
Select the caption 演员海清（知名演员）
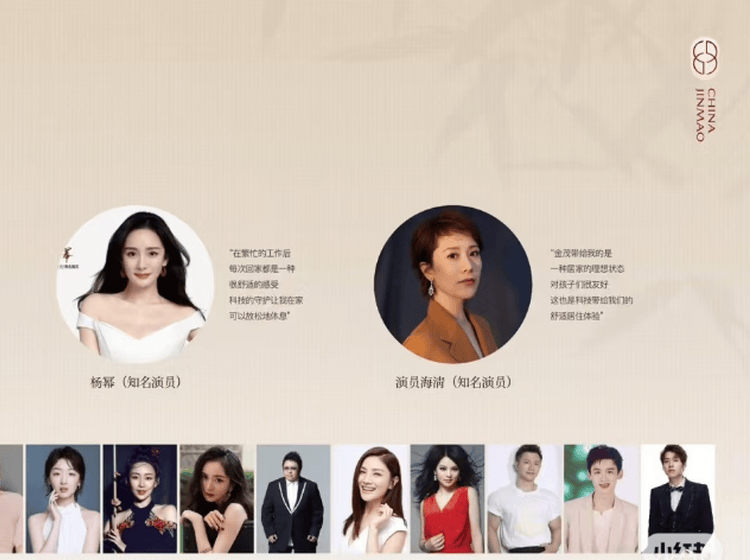(x=454, y=382)
